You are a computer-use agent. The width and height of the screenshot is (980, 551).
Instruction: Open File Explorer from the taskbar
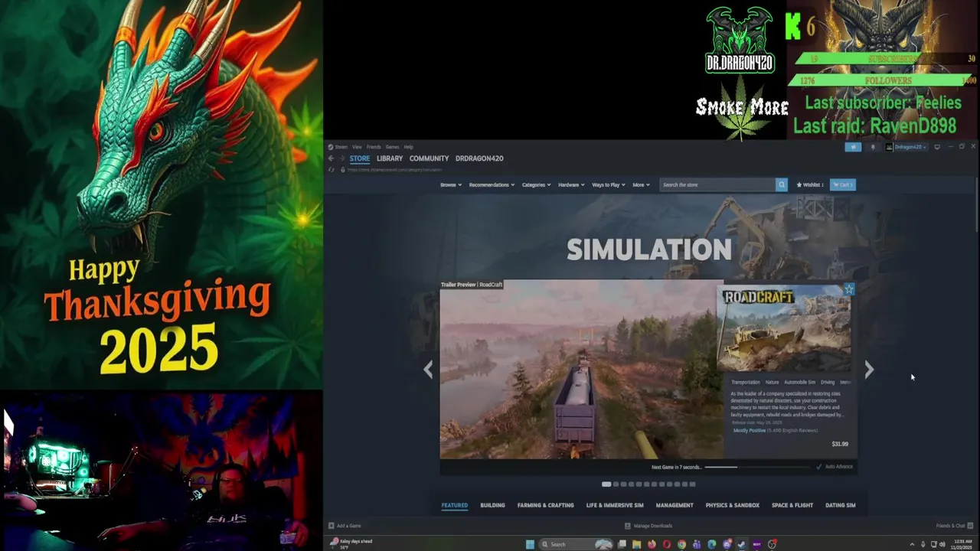click(637, 544)
